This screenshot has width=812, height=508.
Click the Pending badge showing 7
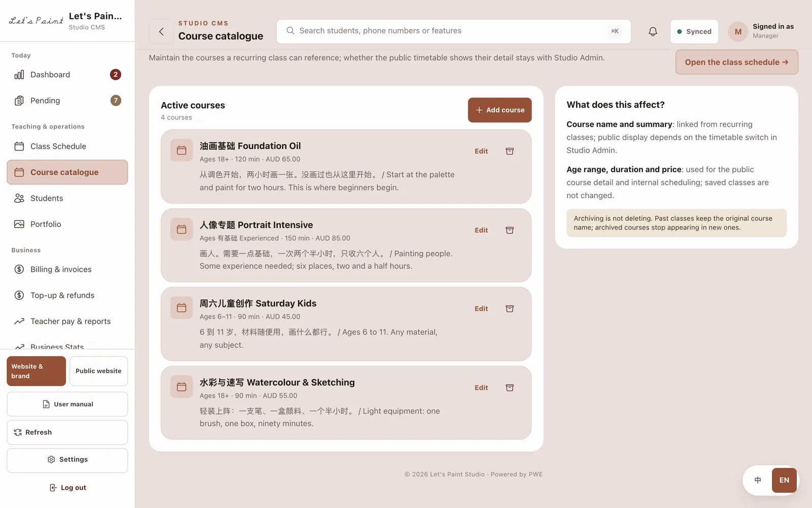(116, 101)
